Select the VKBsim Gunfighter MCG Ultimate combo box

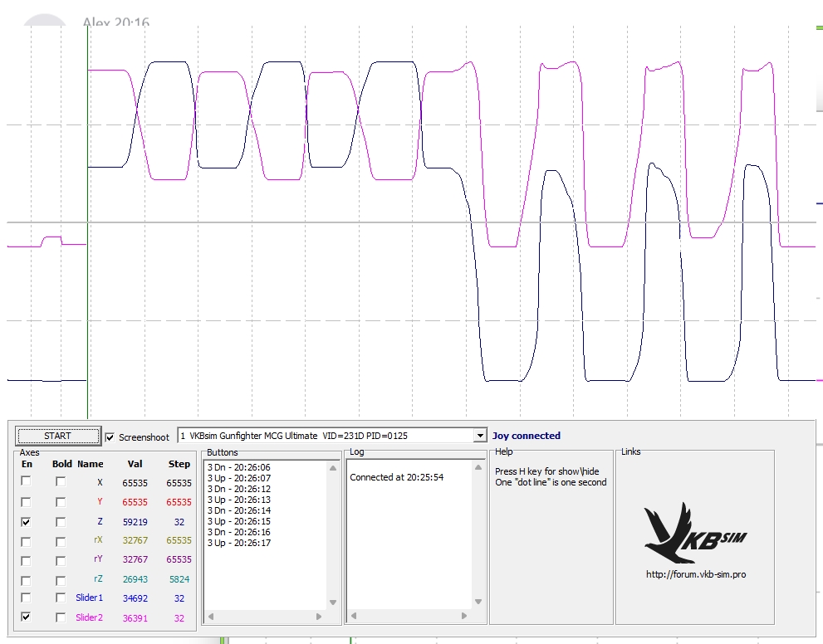(x=326, y=436)
